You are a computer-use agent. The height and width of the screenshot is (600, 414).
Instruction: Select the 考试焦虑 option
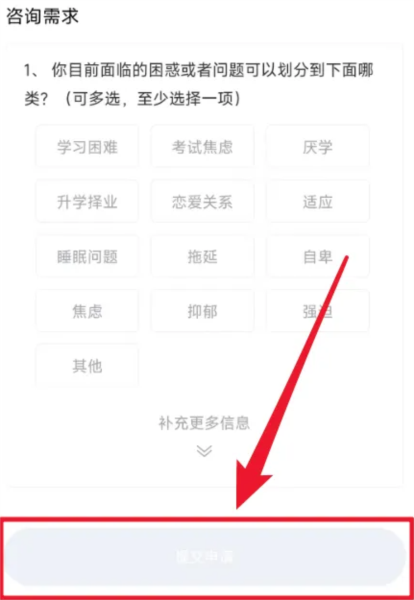[202, 147]
